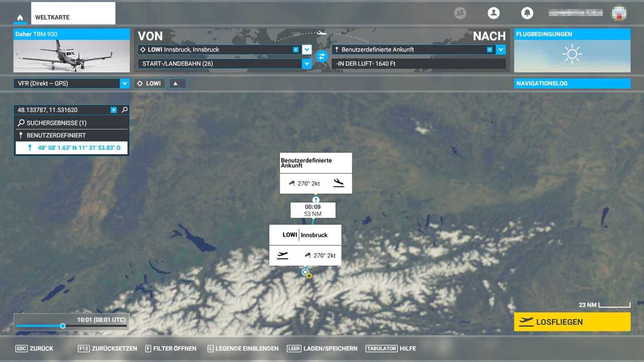Open the user profile icon
Image resolution: width=644 pixels, height=362 pixels.
pyautogui.click(x=494, y=13)
